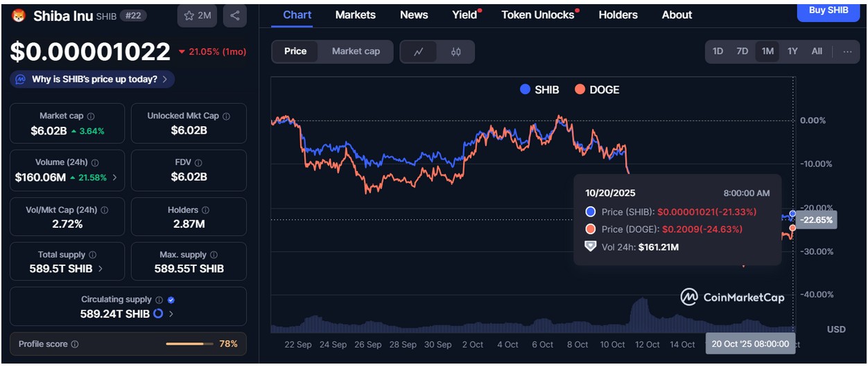Image resolution: width=868 pixels, height=367 pixels.
Task: Switch chart to Price view
Action: (x=295, y=51)
